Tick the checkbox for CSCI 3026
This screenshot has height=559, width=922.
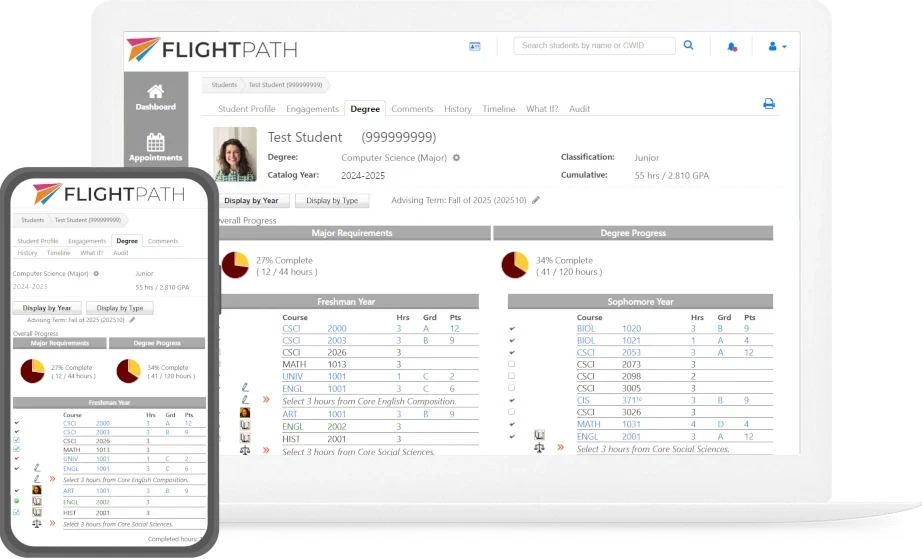point(512,411)
